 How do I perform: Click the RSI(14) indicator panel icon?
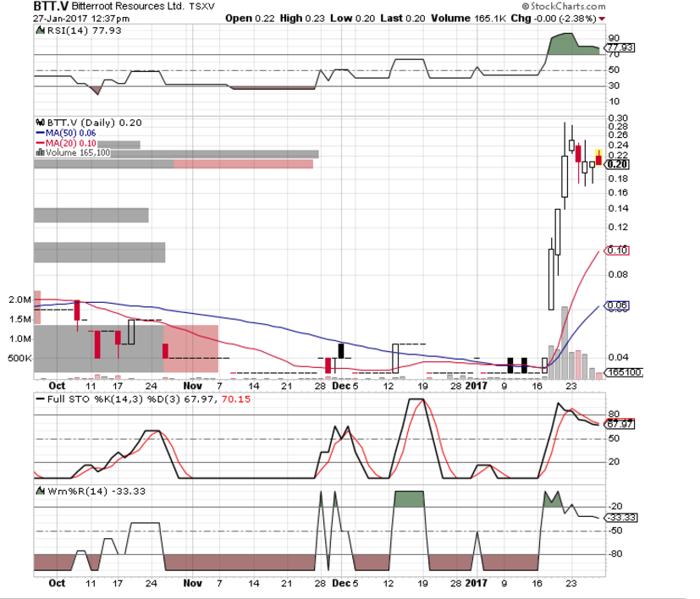click(x=38, y=30)
